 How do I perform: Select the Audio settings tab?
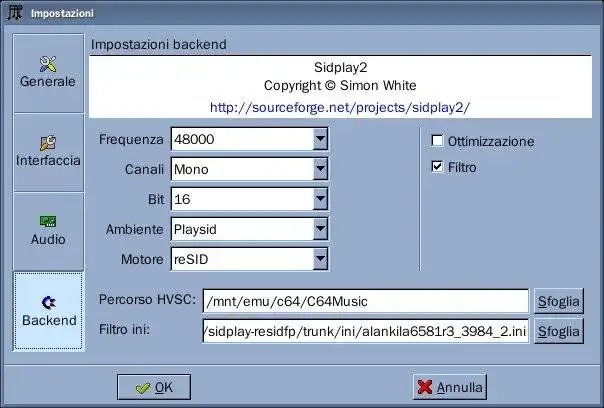48,232
